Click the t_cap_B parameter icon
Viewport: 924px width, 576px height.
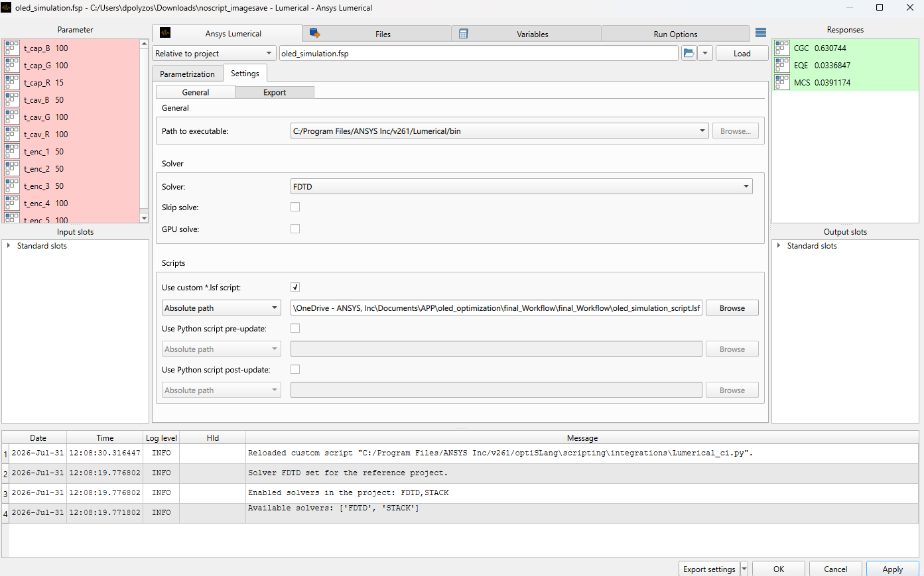(12, 48)
